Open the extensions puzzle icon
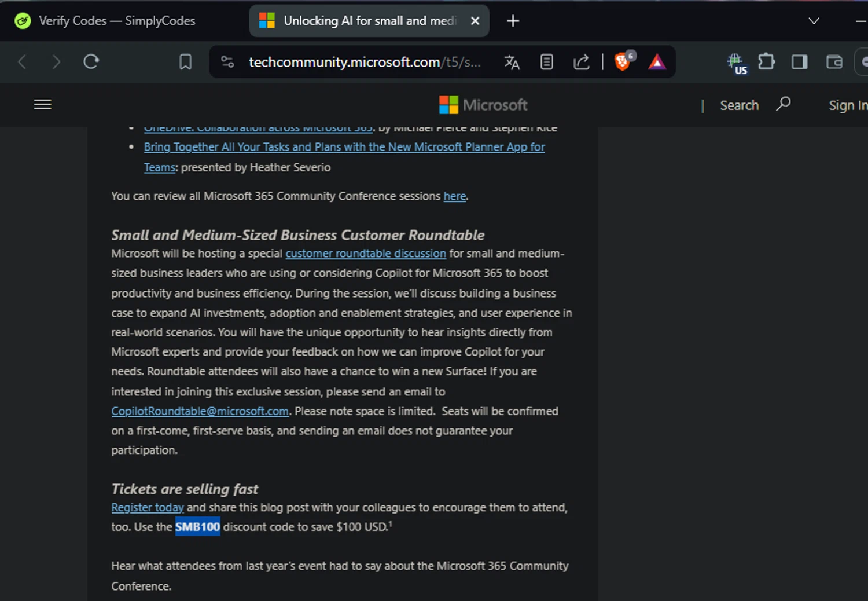This screenshot has height=601, width=868. tap(766, 61)
